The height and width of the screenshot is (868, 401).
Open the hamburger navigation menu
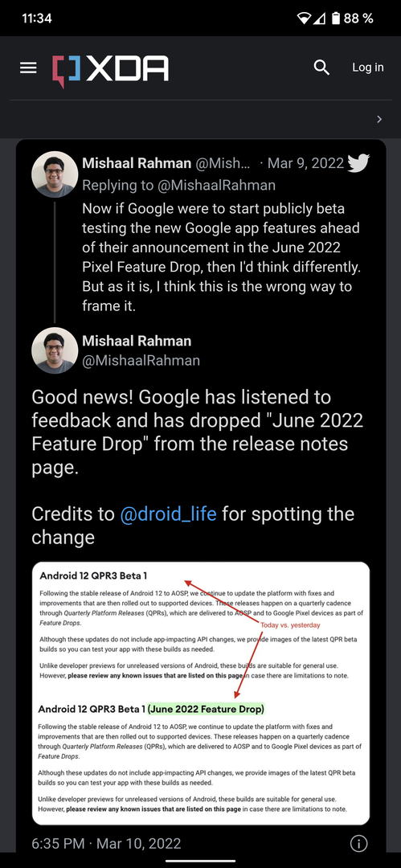[x=28, y=68]
